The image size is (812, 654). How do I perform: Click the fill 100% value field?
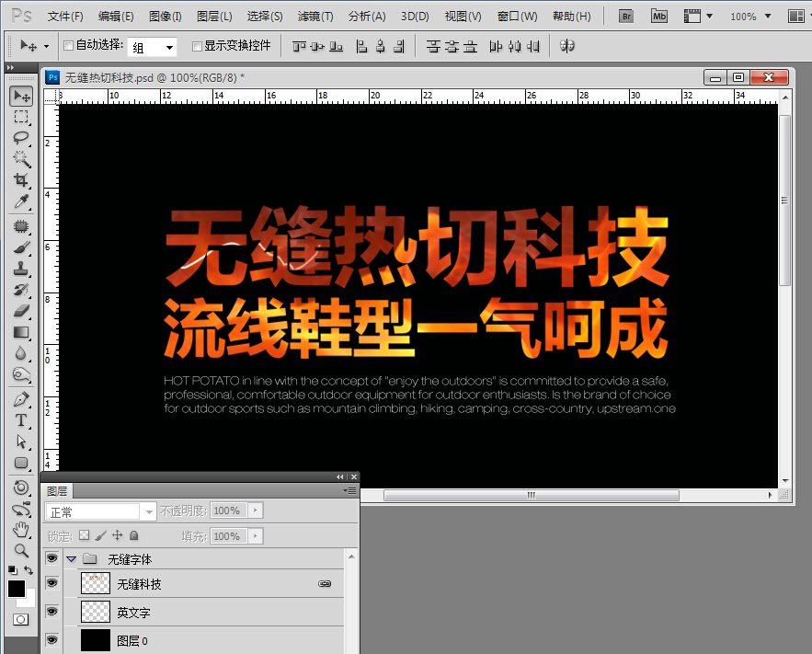point(228,536)
